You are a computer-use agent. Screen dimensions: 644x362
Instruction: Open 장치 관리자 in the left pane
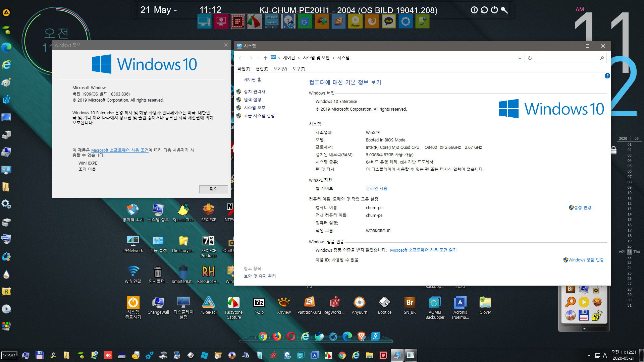(254, 92)
